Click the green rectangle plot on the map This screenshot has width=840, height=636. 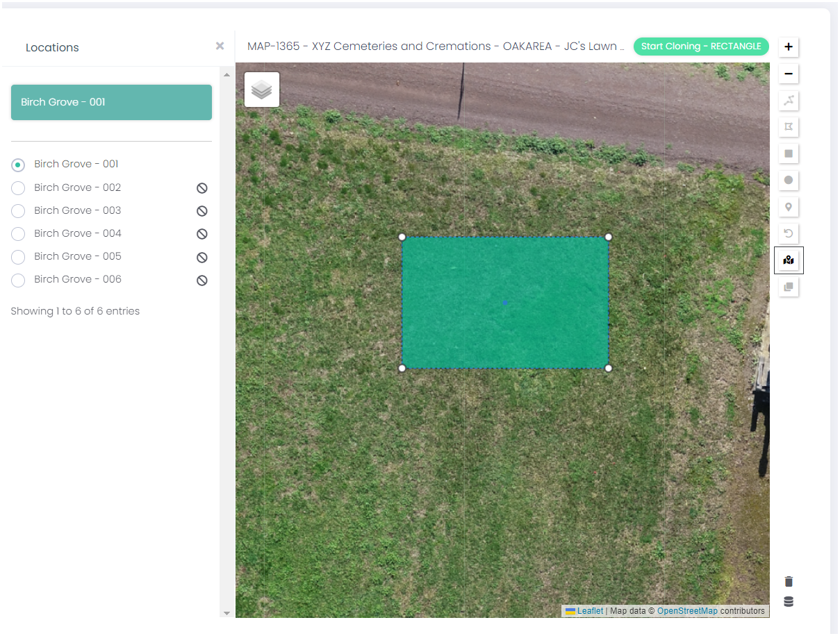pos(505,303)
